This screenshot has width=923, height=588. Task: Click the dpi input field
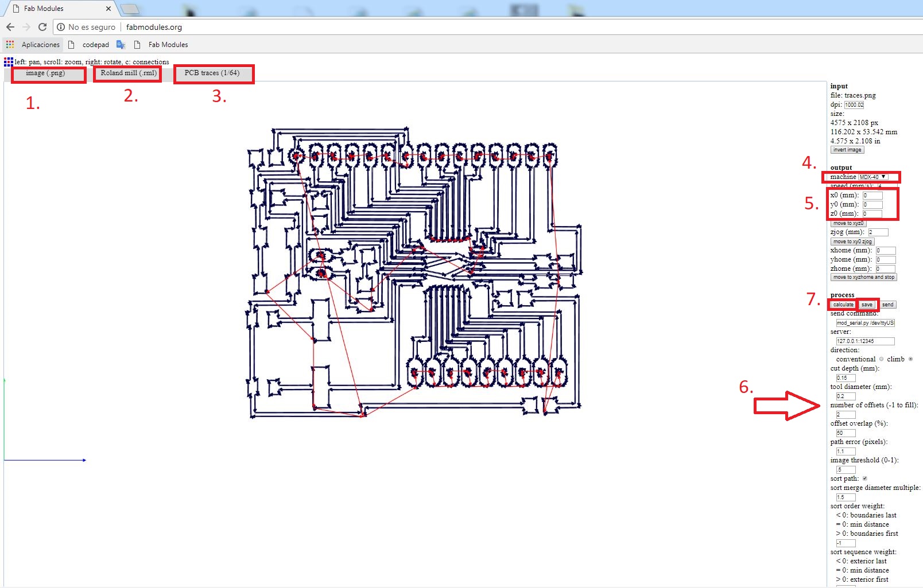point(854,105)
